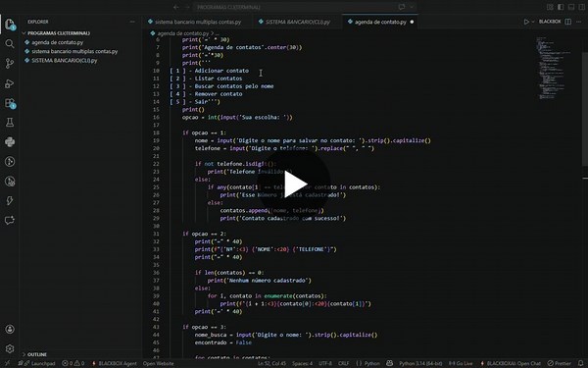The image size is (588, 368).
Task: Open the chat dropdown chevron in the title bar
Action: tap(412, 7)
